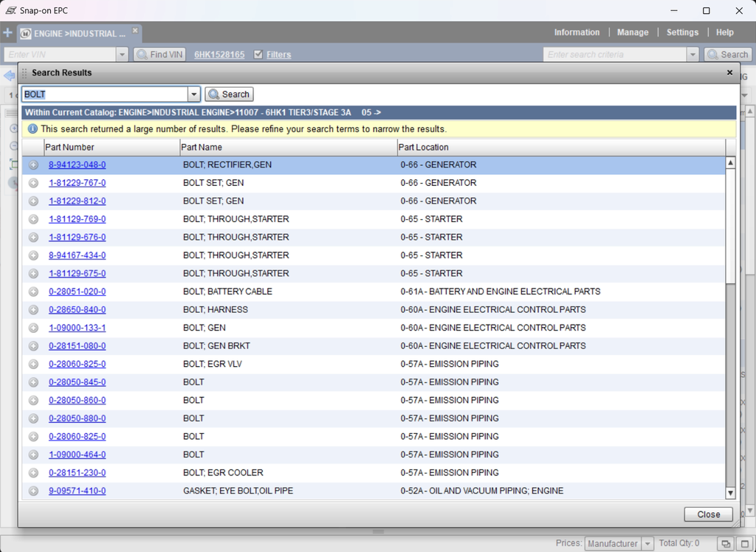Open the Prices Manufacturer dropdown

[x=647, y=543]
